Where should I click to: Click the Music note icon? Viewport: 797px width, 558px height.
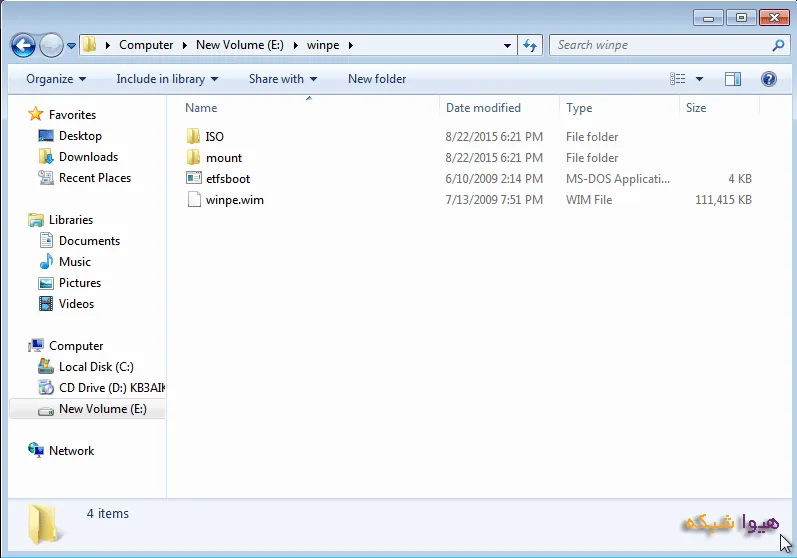tap(46, 261)
